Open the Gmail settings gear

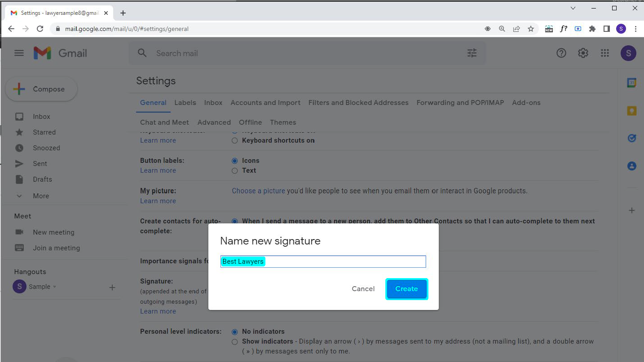(x=583, y=53)
